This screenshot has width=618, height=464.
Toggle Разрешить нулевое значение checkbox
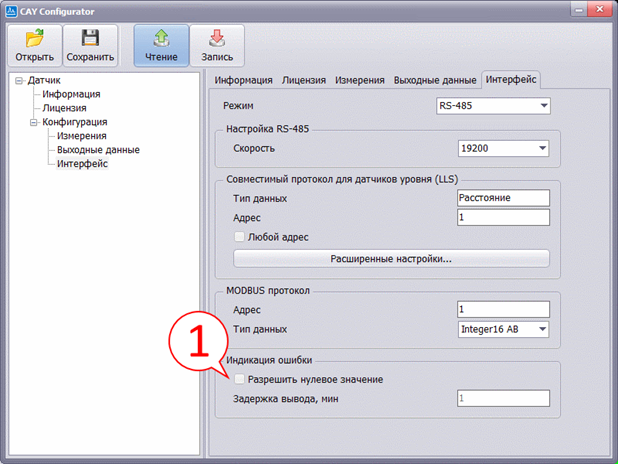pos(239,379)
